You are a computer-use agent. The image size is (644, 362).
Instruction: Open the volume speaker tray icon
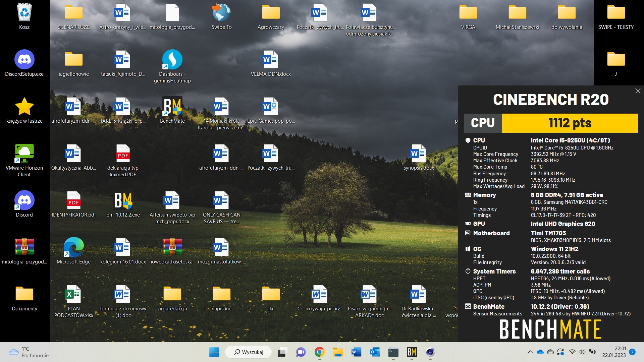click(x=582, y=352)
